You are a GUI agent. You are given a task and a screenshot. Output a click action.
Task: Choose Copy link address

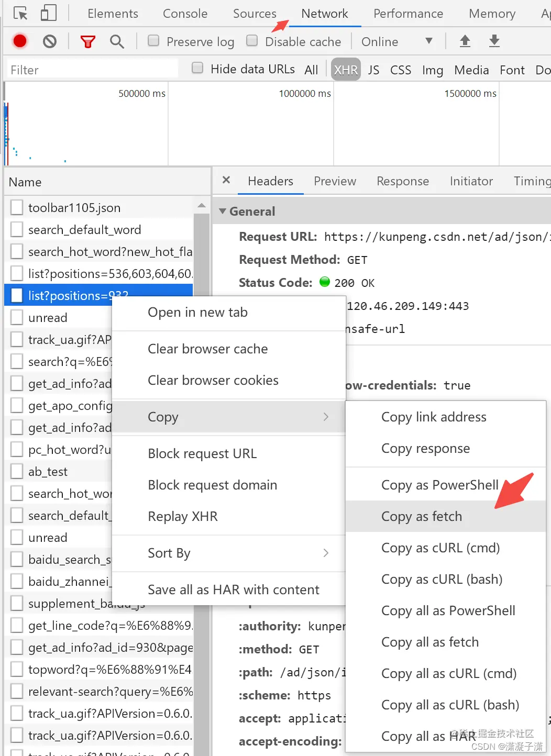[446, 417]
